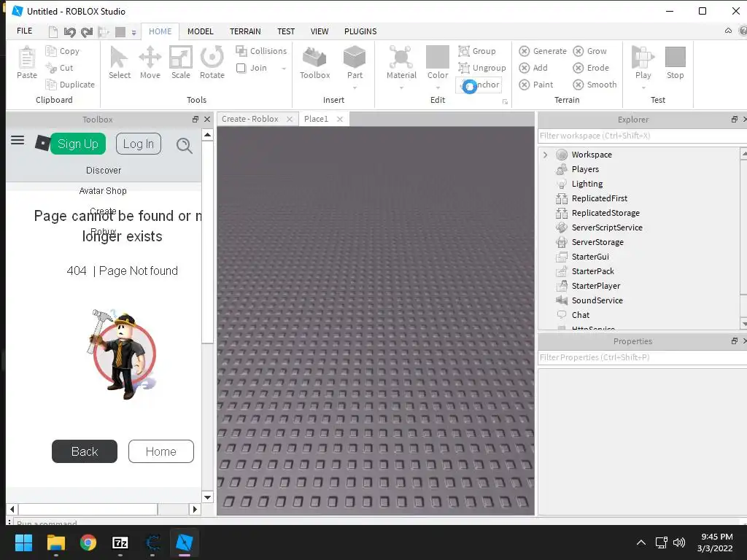Click the Smooth terrain tool
Screen dimensions: 747x560
(x=595, y=85)
